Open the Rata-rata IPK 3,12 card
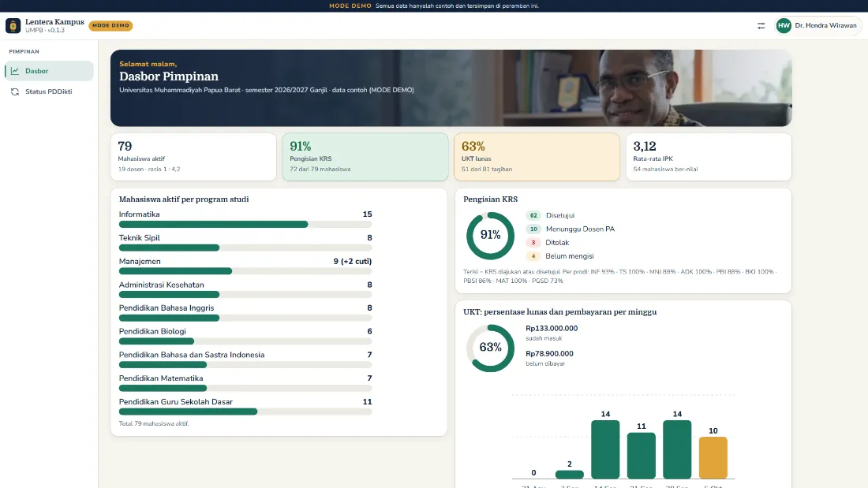868x488 pixels. click(x=709, y=157)
